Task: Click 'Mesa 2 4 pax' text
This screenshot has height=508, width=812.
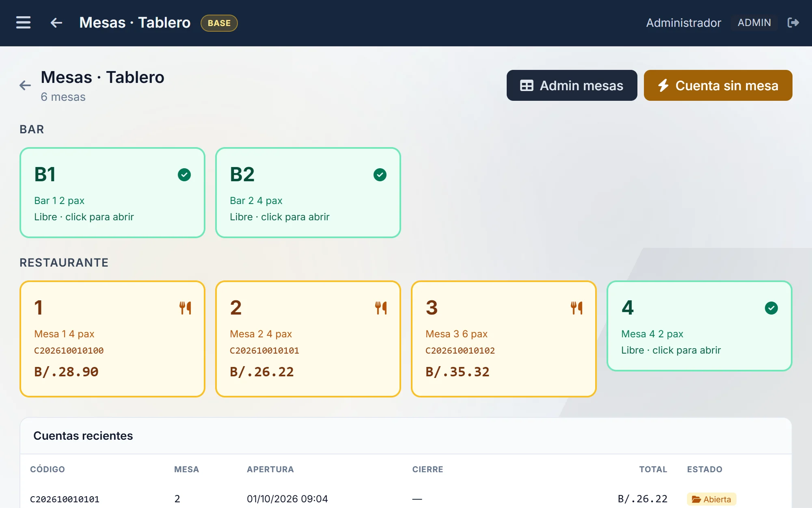Action: pyautogui.click(x=261, y=334)
